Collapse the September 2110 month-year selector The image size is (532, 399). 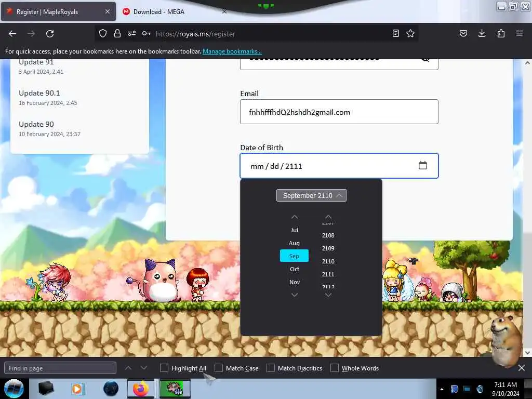[x=312, y=195]
